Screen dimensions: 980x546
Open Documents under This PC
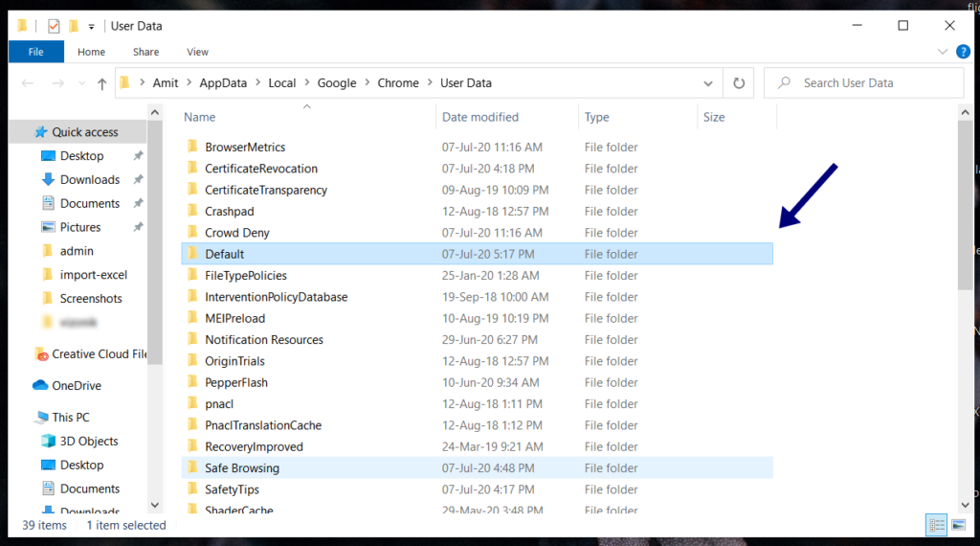pos(90,489)
